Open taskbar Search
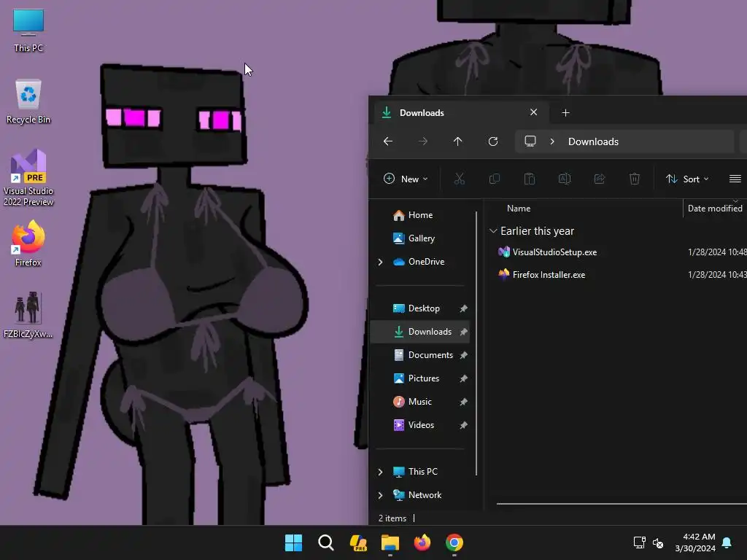Image resolution: width=747 pixels, height=560 pixels. point(326,542)
